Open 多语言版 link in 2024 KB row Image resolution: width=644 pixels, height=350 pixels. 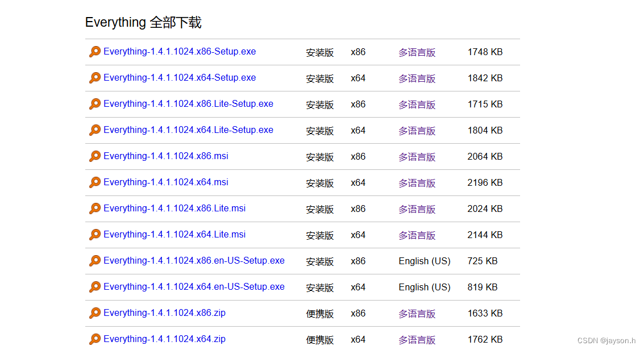(x=417, y=209)
